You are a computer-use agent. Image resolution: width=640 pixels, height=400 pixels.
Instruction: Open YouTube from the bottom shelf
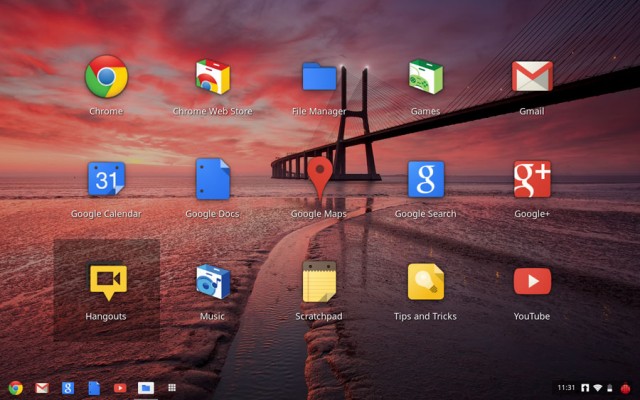120,388
